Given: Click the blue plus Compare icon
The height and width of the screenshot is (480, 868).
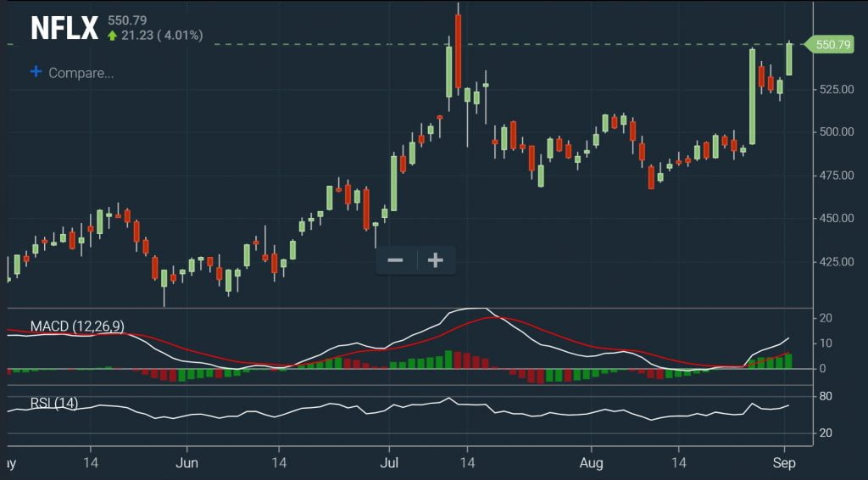Looking at the screenshot, I should (x=36, y=71).
